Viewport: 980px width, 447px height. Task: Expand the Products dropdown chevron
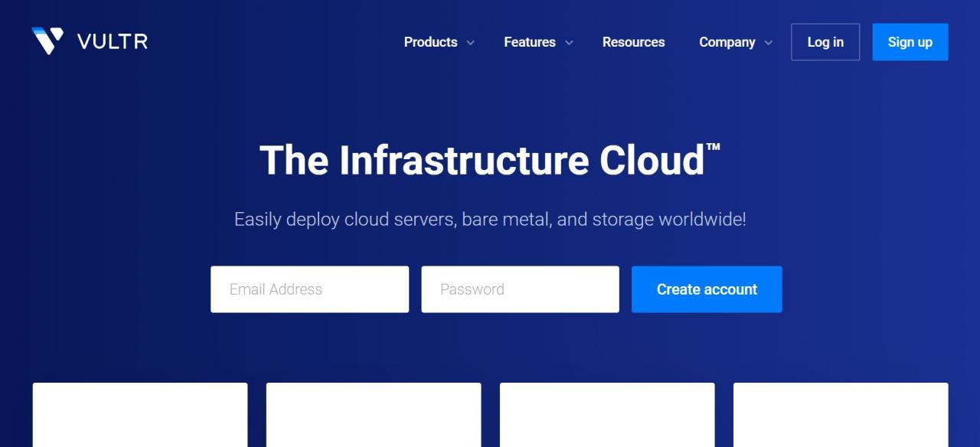(470, 43)
